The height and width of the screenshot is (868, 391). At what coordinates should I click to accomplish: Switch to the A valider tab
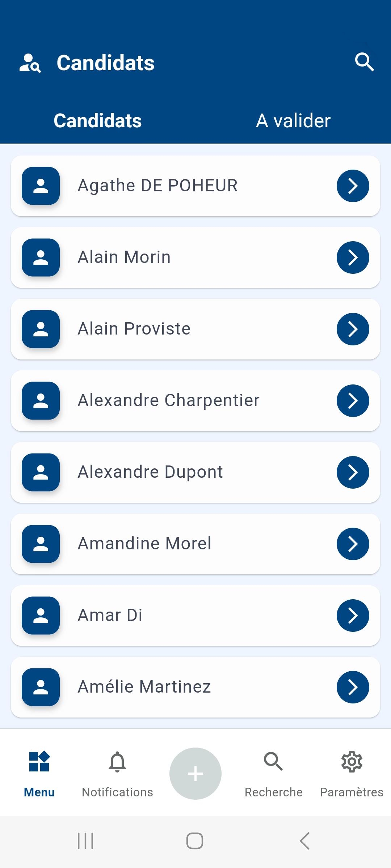point(293,121)
